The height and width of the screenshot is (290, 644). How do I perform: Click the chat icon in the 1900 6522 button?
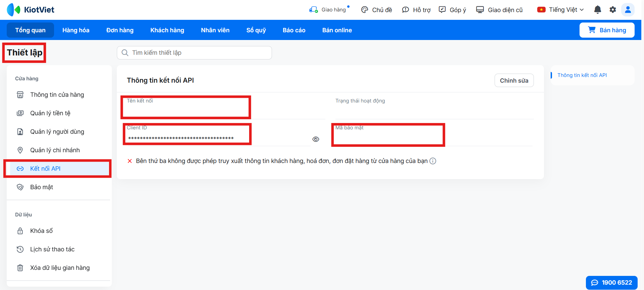tap(595, 283)
